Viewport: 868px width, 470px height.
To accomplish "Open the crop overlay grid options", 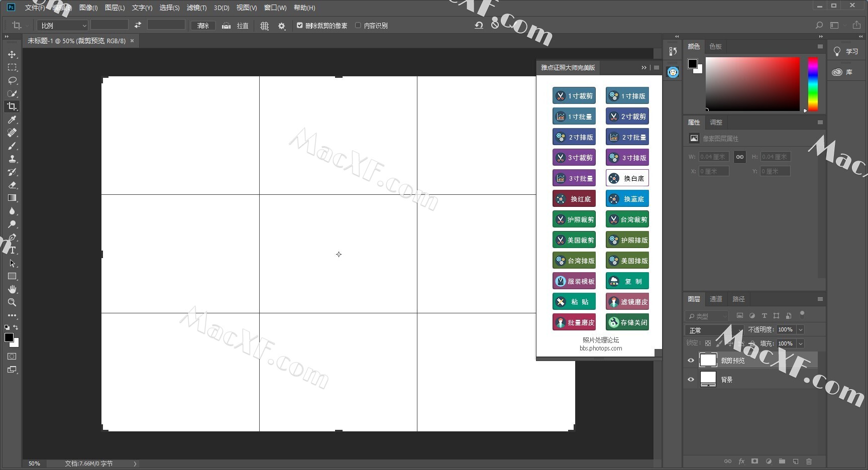I will pos(265,26).
